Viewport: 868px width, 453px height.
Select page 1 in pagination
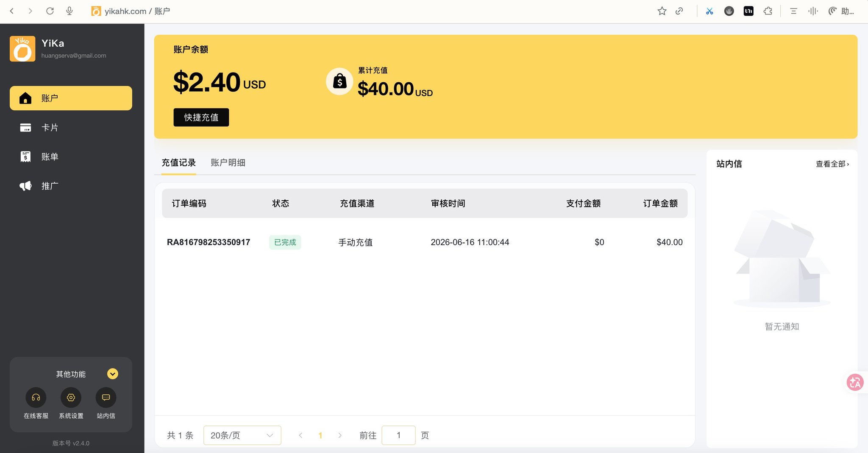(320, 435)
